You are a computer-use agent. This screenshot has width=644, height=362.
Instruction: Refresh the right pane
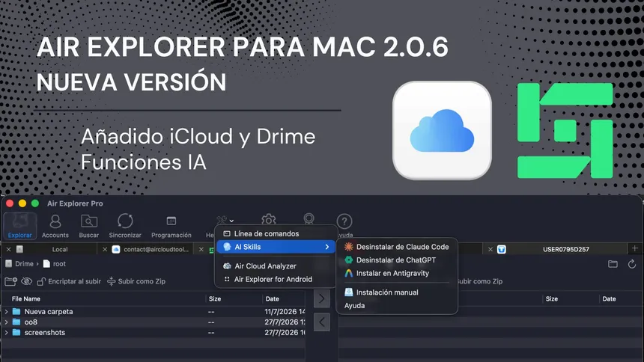(x=632, y=264)
